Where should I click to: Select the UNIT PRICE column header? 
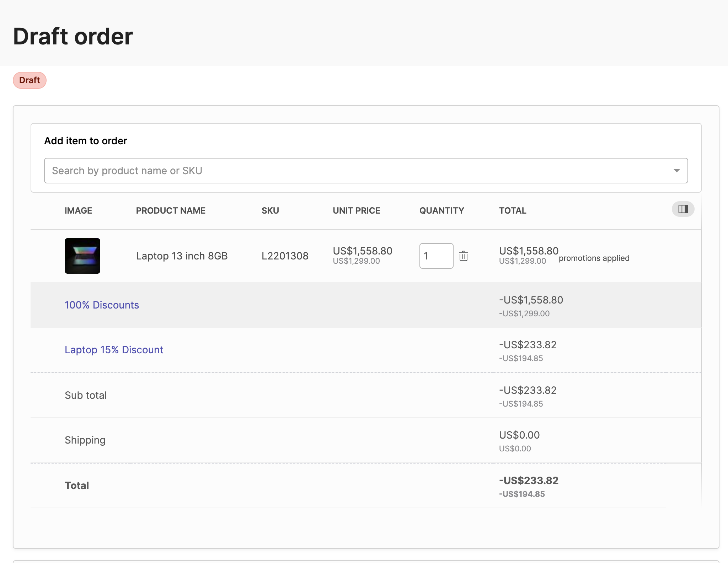click(x=356, y=210)
